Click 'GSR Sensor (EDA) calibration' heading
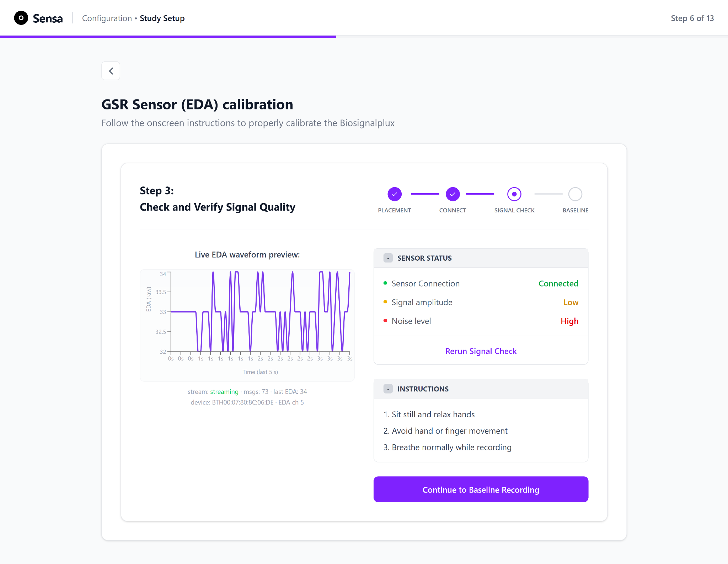 coord(197,104)
